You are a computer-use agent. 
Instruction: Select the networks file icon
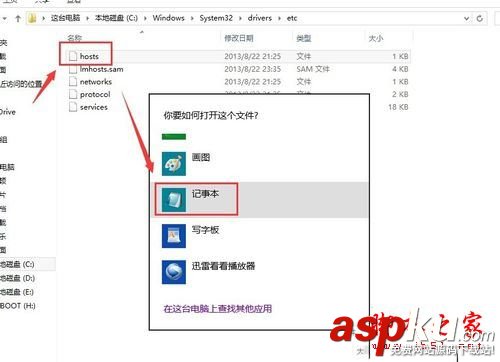coord(73,82)
